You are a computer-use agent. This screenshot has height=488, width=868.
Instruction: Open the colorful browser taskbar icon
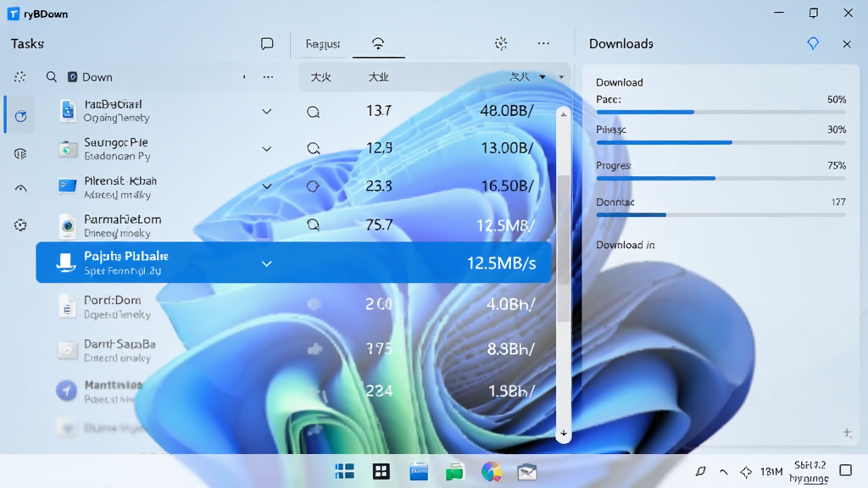(x=491, y=472)
